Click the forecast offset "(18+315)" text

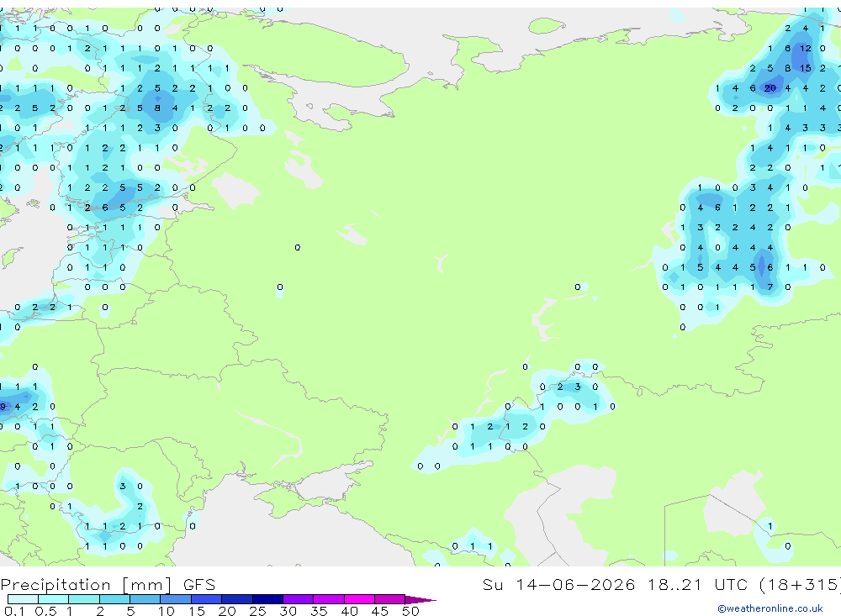pos(801,584)
